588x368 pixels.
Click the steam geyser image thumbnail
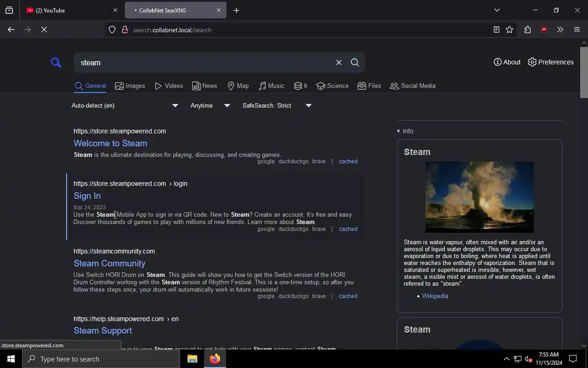coord(480,197)
